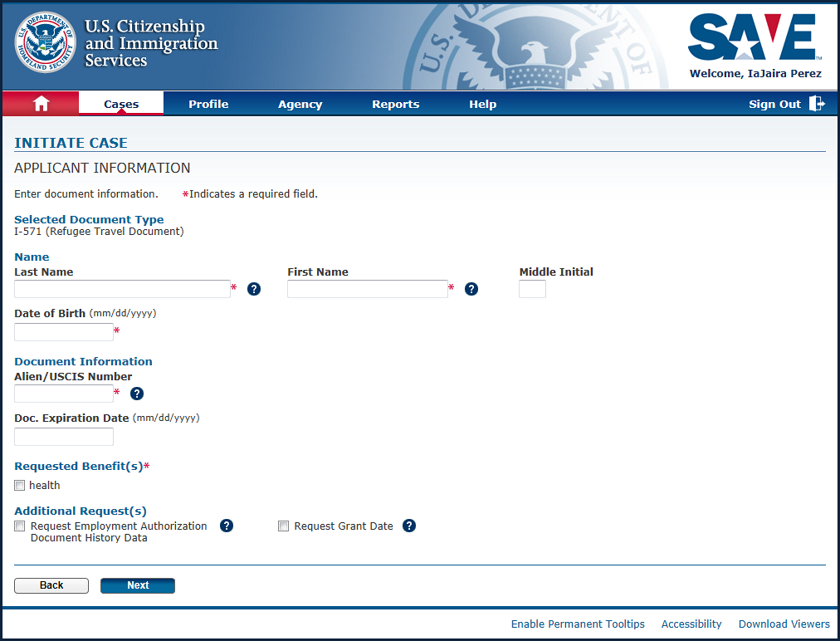Focus the Date of Birth input field
Viewport: 840px width, 641px height.
[64, 332]
